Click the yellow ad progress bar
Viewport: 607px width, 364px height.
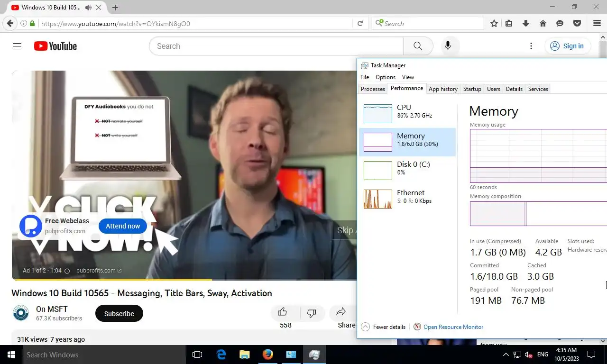(112, 279)
